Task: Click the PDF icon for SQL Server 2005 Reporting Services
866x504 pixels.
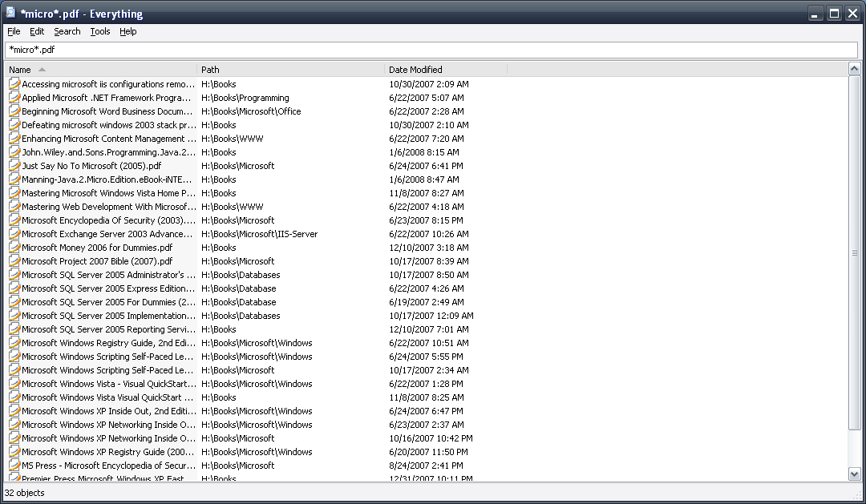Action: coord(14,329)
